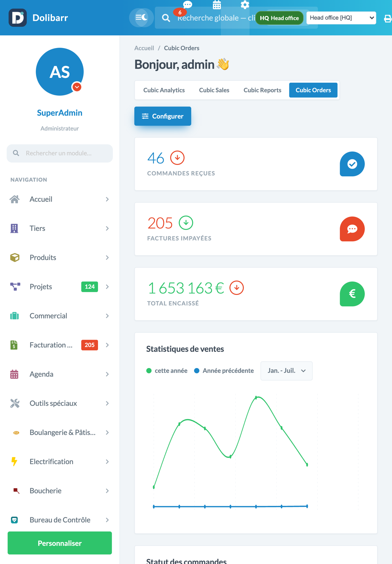Click the Projets diagram icon
Viewport: 392px width, 564px height.
click(x=15, y=287)
